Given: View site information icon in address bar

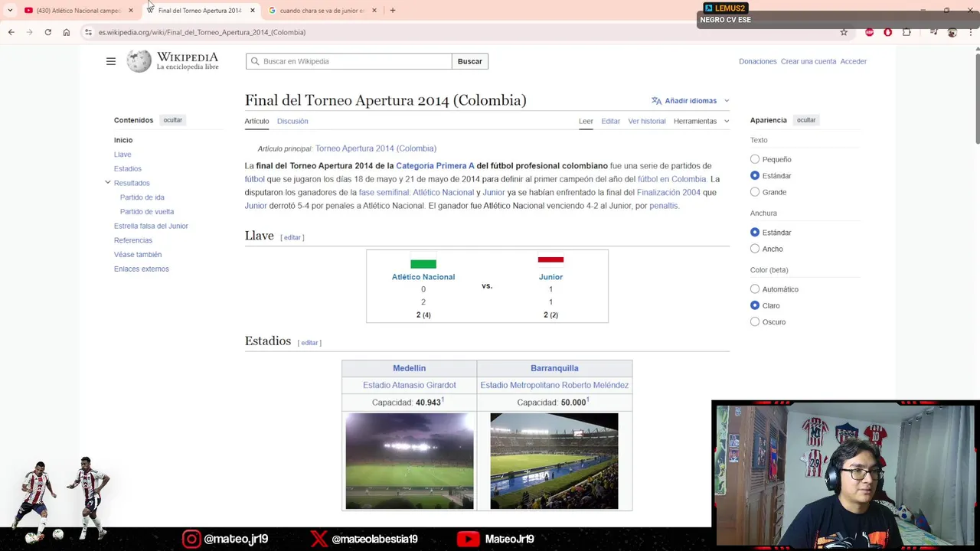Looking at the screenshot, I should 88,32.
